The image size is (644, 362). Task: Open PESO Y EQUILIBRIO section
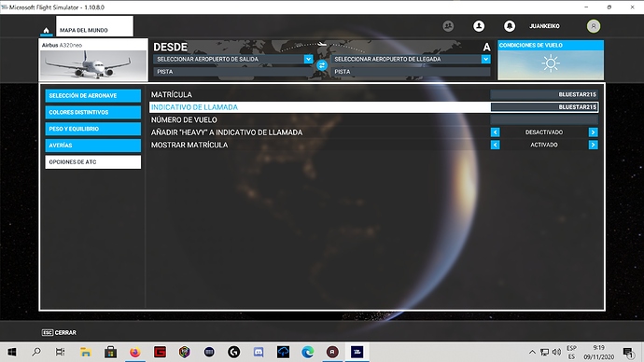(x=92, y=129)
